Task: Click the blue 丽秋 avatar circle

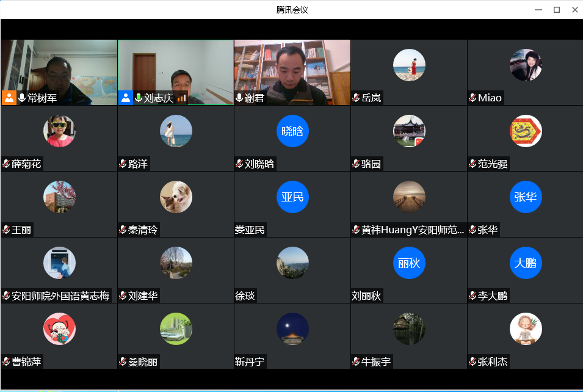Action: pyautogui.click(x=409, y=263)
